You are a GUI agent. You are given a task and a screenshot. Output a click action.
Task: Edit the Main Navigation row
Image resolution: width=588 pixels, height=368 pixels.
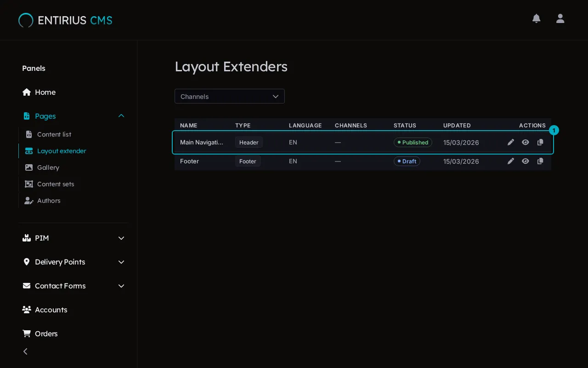pos(511,142)
